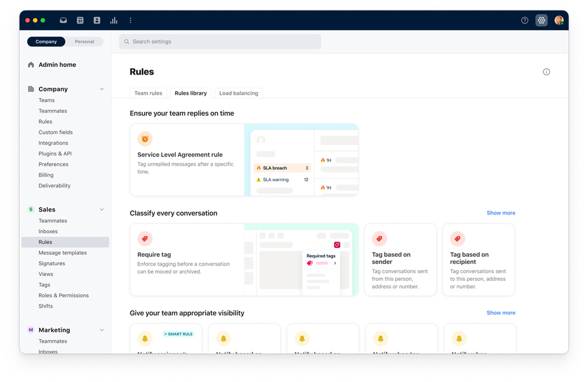Open Roles & Permissions under Sales
Viewport: 588px width, 382px height.
pos(64,296)
